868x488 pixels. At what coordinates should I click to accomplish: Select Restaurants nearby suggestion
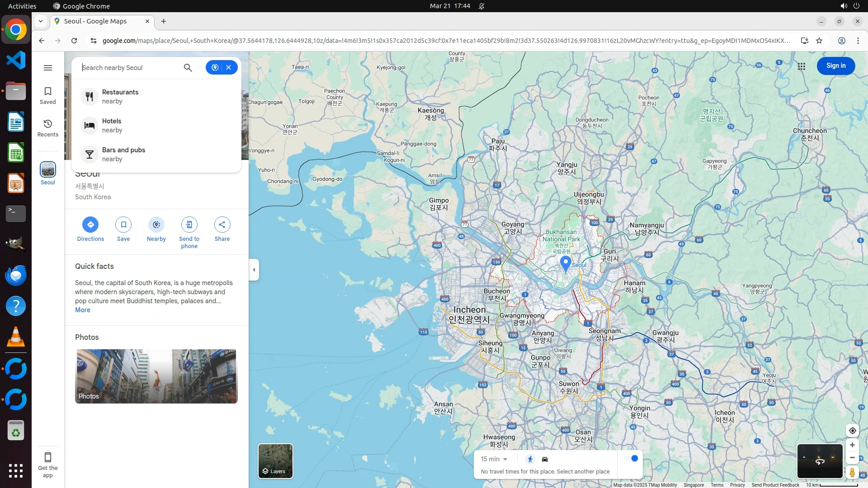120,96
